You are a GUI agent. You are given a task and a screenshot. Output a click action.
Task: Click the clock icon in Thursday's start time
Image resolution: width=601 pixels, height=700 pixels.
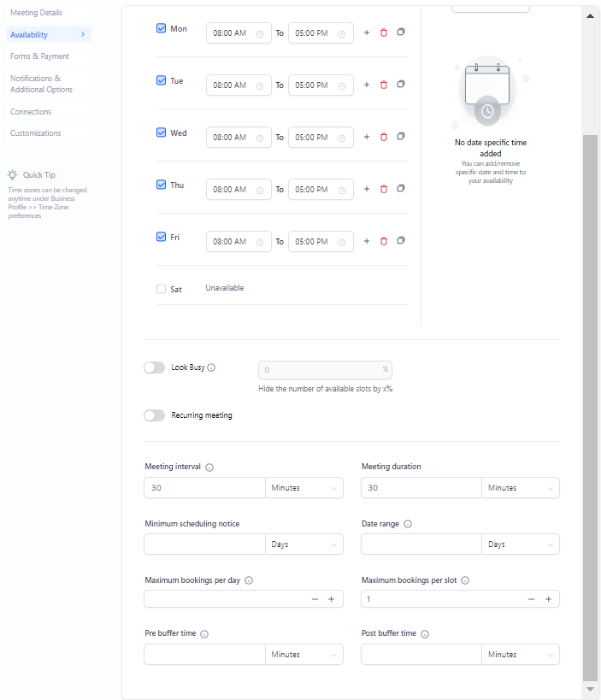click(260, 191)
